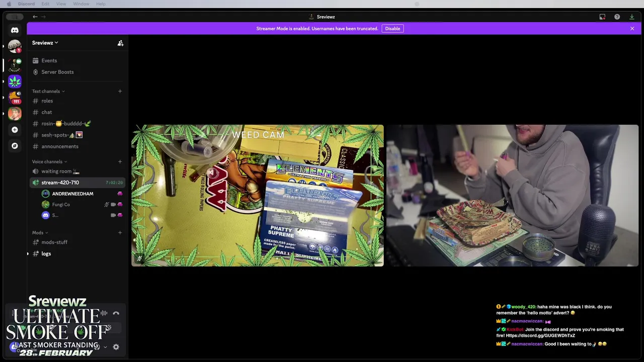The width and height of the screenshot is (644, 362).
Task: Expand audio options chevron near settings gear
Action: click(105, 347)
